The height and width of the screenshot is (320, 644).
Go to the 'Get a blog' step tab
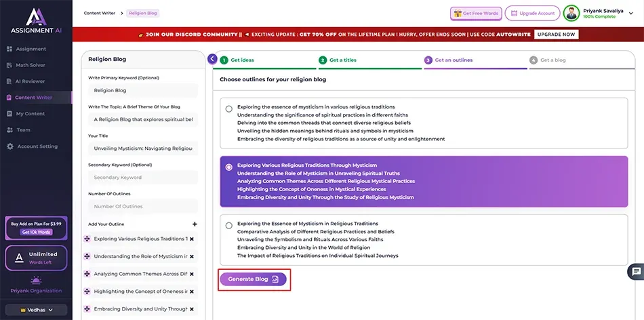[552, 60]
